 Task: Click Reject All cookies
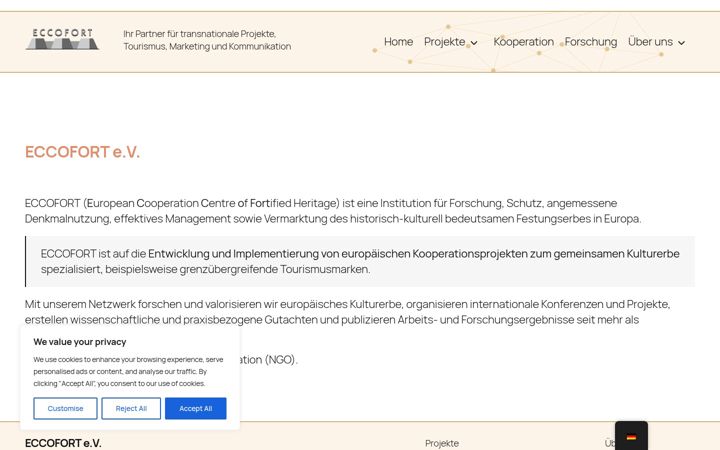point(131,408)
